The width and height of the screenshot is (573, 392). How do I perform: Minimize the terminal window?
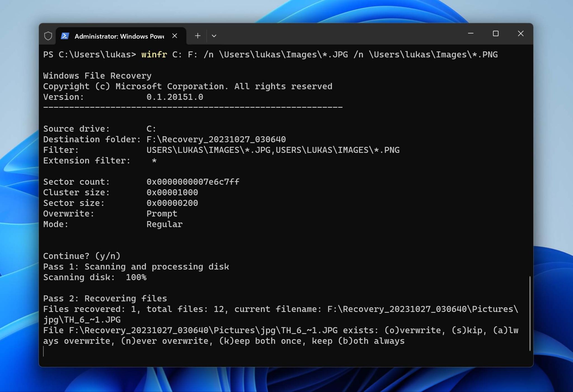point(471,34)
